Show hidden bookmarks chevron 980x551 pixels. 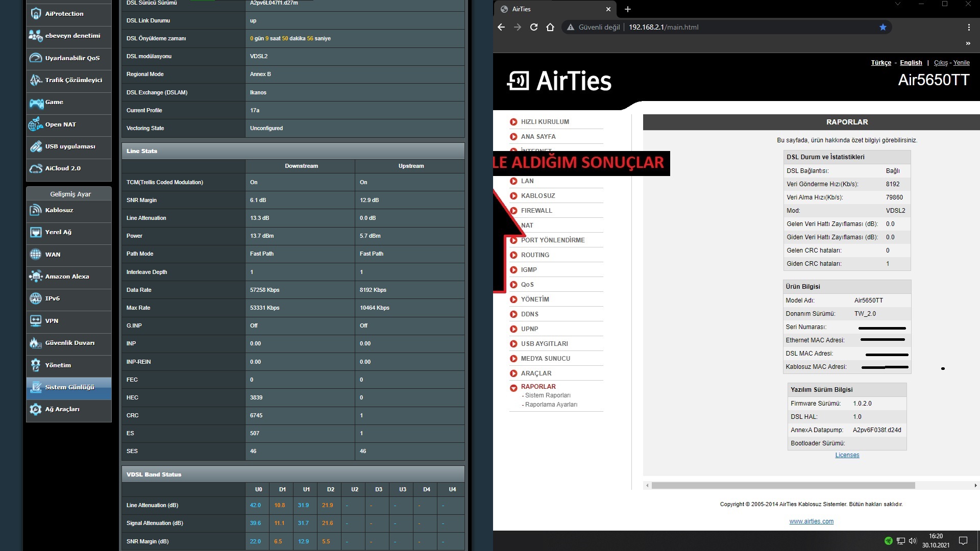tap(968, 43)
